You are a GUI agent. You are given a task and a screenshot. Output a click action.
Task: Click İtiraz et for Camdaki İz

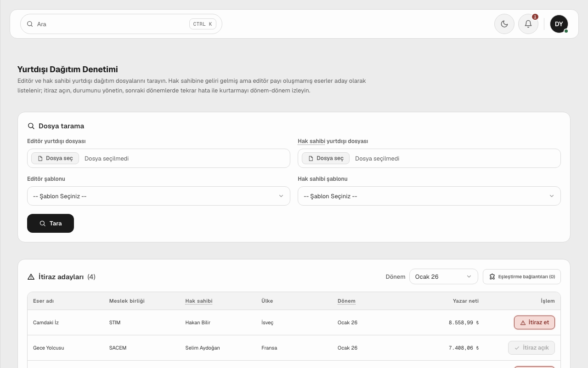(534, 322)
